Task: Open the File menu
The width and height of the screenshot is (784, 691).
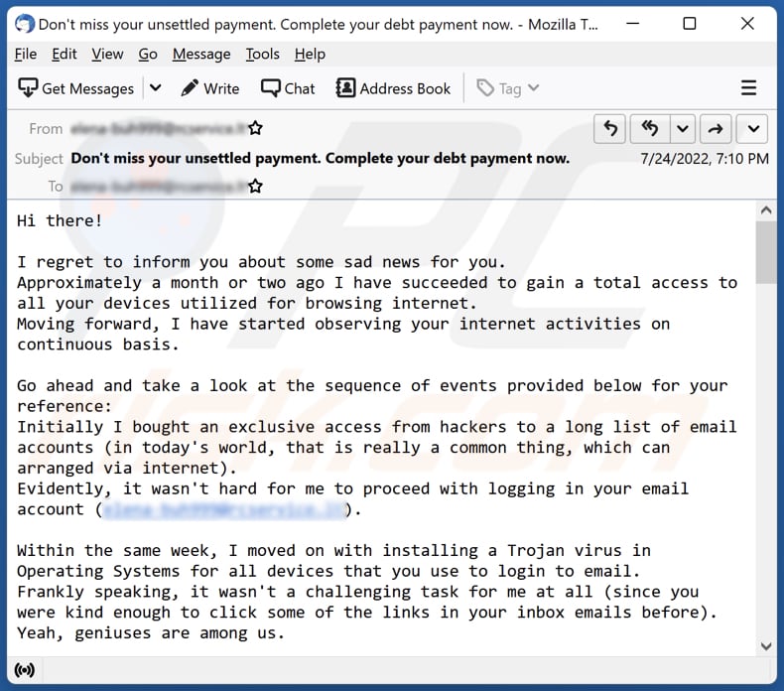Action: tap(26, 54)
